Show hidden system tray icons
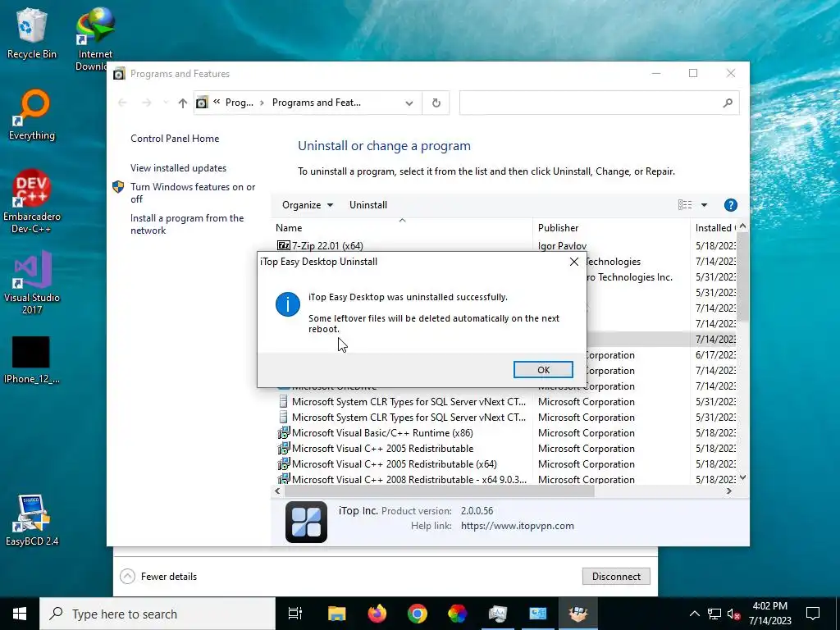This screenshot has width=840, height=630. coord(694,614)
